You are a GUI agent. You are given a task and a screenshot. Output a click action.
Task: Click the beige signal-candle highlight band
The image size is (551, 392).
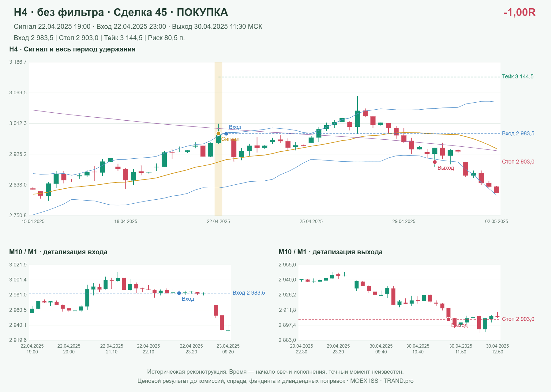click(x=218, y=139)
